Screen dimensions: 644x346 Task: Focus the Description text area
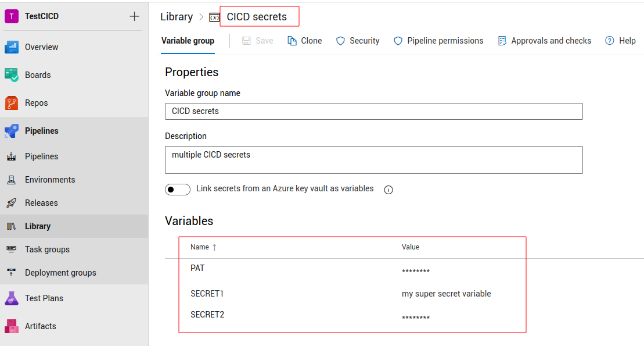click(374, 160)
